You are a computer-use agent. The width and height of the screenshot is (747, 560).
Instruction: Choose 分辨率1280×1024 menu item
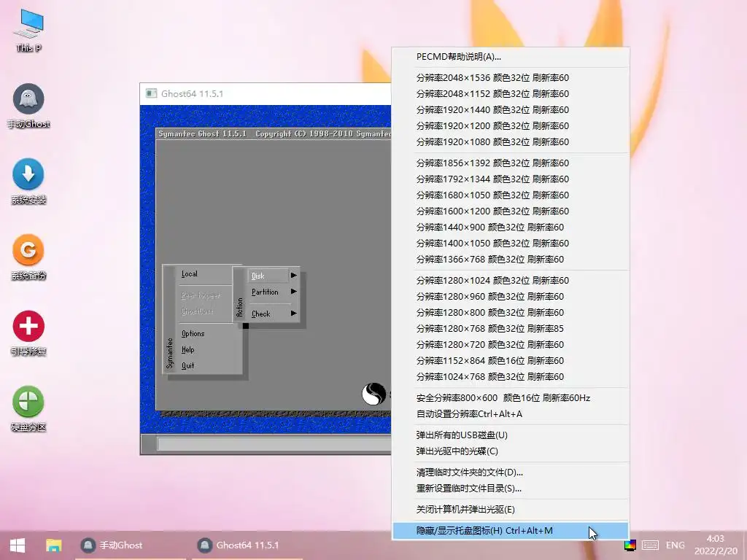click(x=510, y=281)
